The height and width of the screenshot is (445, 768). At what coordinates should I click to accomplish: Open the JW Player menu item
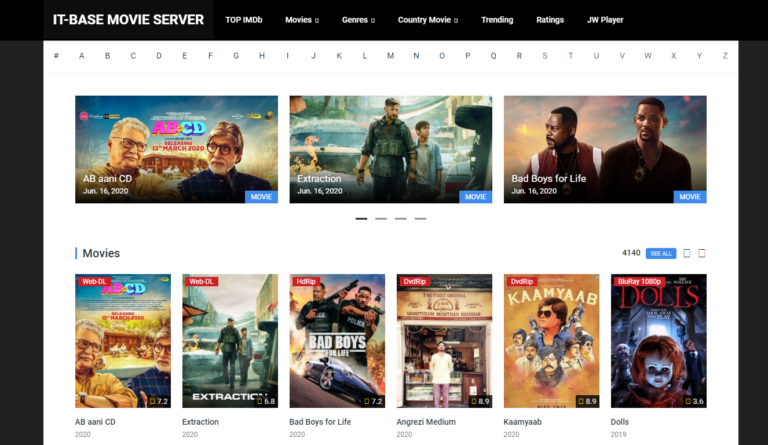point(605,20)
